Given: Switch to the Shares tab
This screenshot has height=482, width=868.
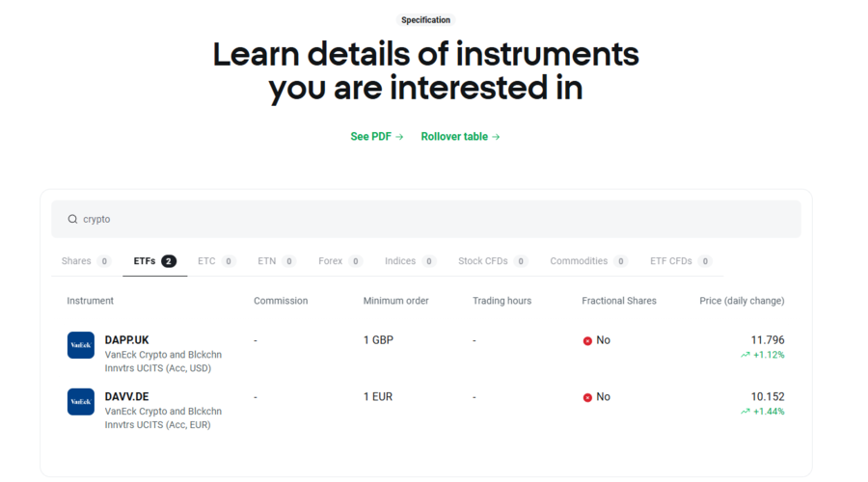Looking at the screenshot, I should tap(86, 261).
